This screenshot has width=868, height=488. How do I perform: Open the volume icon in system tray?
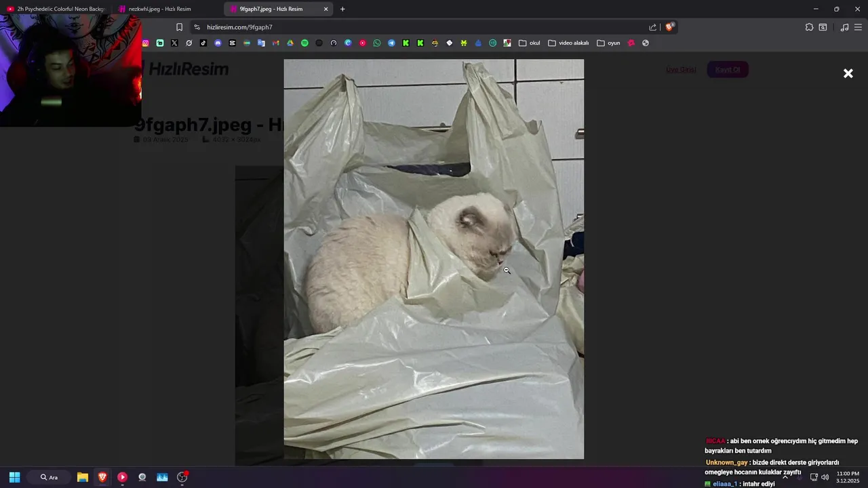[x=825, y=477]
